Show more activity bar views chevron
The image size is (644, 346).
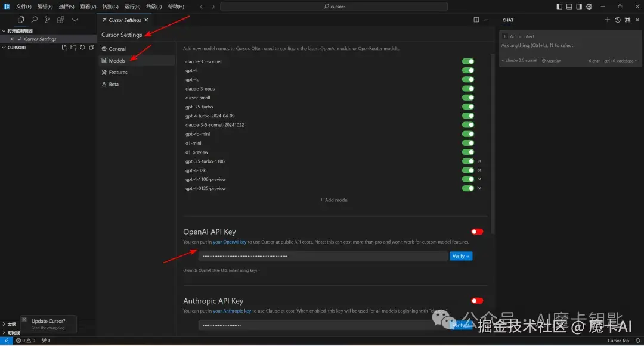[x=75, y=20]
